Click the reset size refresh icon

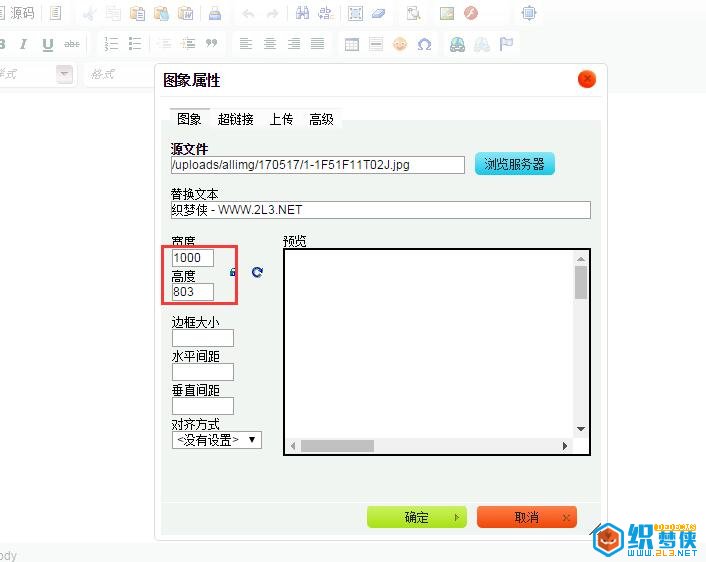tap(257, 272)
